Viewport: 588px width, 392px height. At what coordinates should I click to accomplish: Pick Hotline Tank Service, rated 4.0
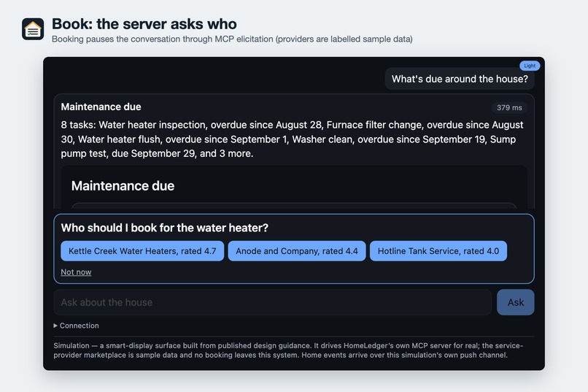coord(438,251)
